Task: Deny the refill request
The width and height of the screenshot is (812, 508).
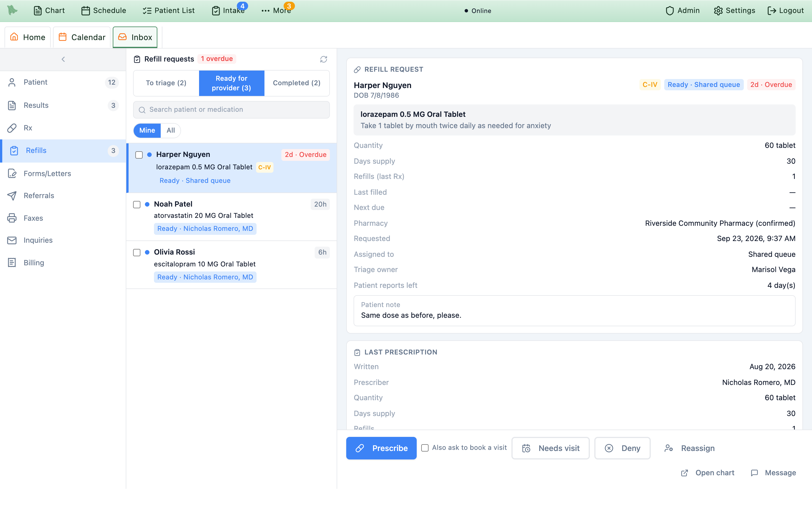Action: tap(623, 448)
